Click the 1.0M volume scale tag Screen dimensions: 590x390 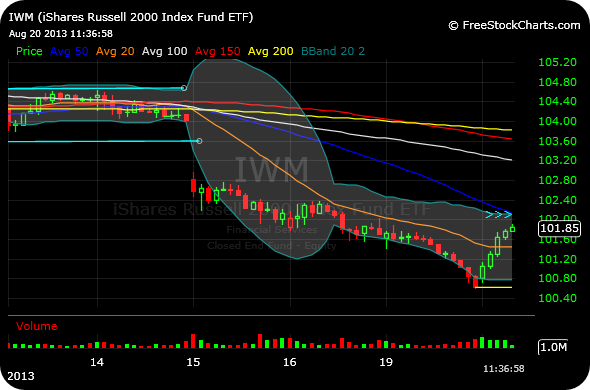coord(553,347)
